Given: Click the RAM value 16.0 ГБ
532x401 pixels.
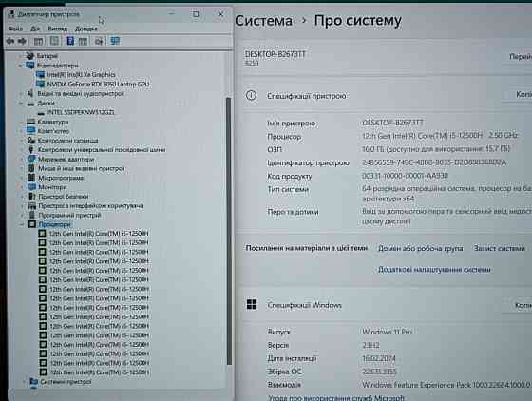Looking at the screenshot, I should [436, 149].
